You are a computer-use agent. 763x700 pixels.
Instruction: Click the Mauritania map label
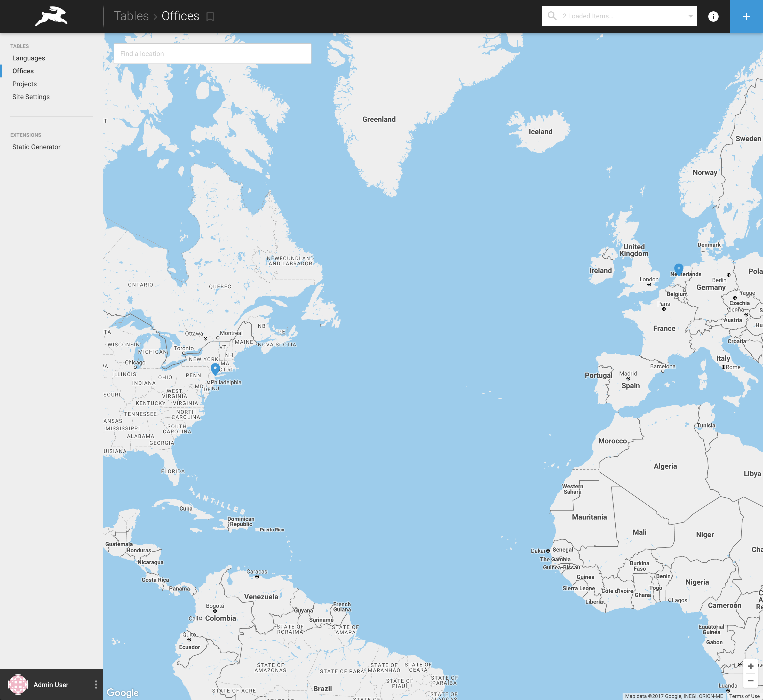point(589,517)
